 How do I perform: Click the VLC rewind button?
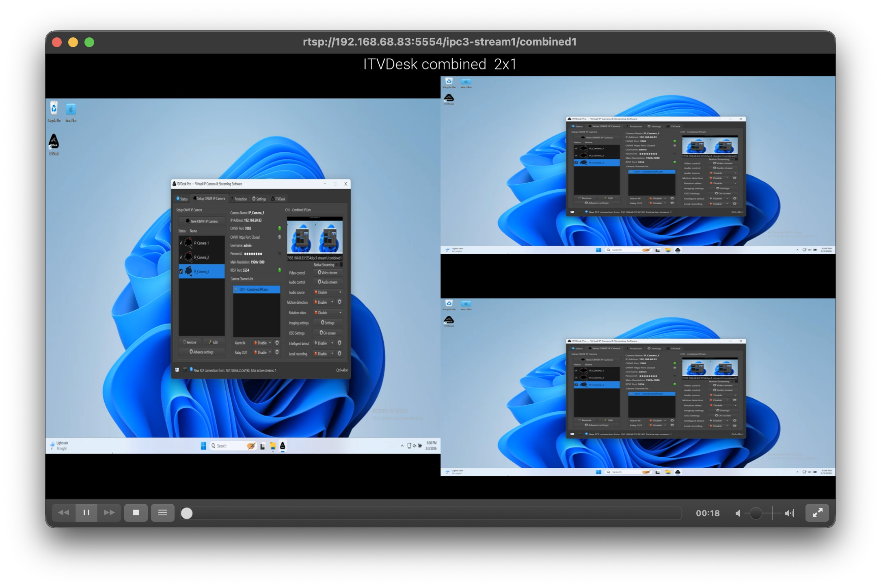click(x=64, y=512)
